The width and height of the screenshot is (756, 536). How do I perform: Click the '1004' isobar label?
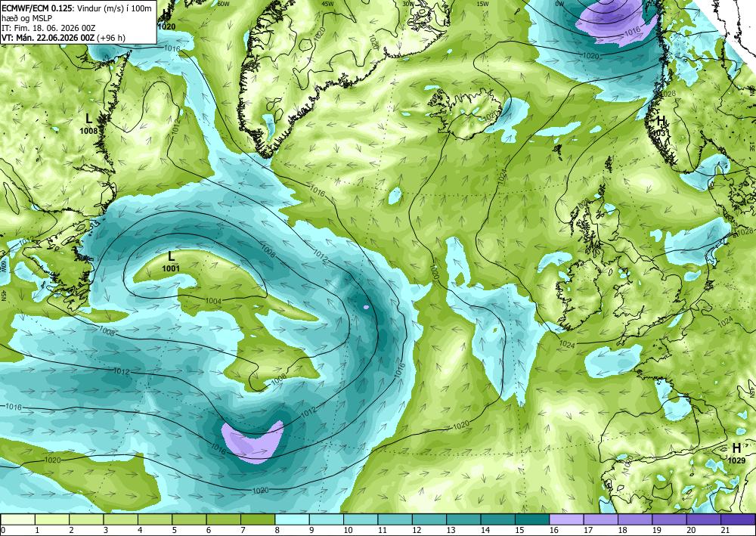click(x=214, y=301)
